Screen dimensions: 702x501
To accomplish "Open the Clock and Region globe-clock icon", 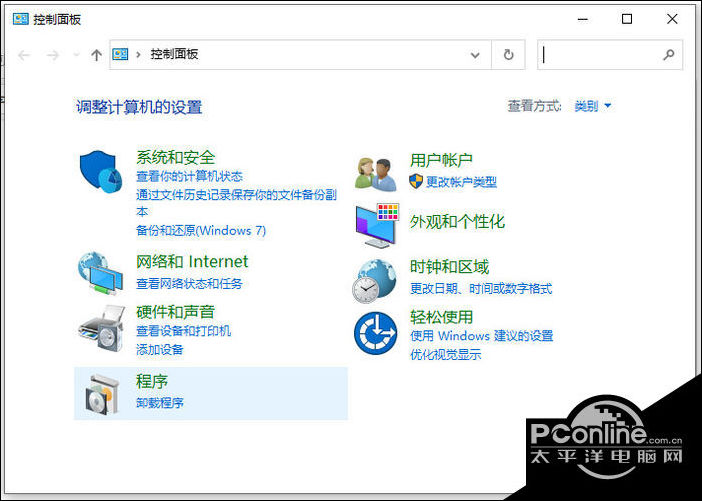I will (x=374, y=281).
